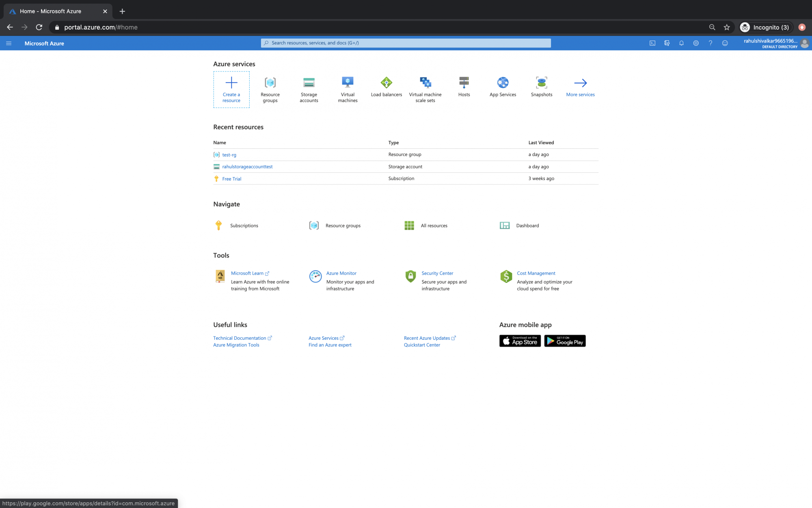
Task: Open the Hosts service
Action: click(464, 85)
